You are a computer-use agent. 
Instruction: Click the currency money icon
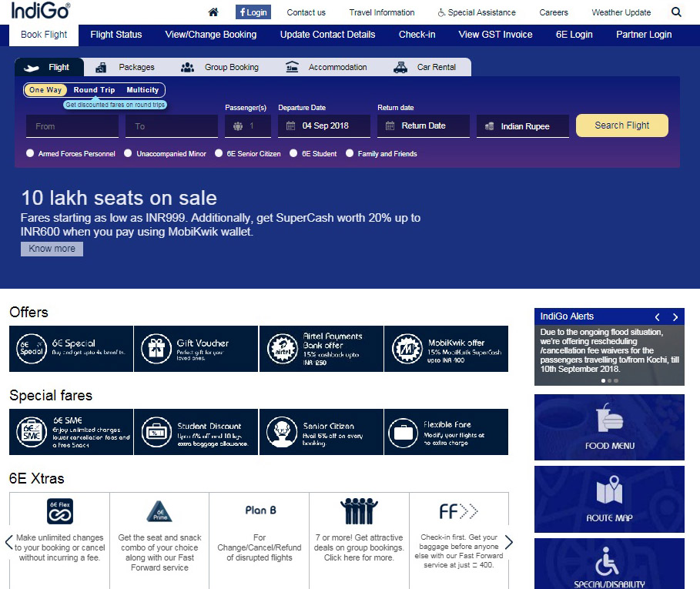[489, 126]
